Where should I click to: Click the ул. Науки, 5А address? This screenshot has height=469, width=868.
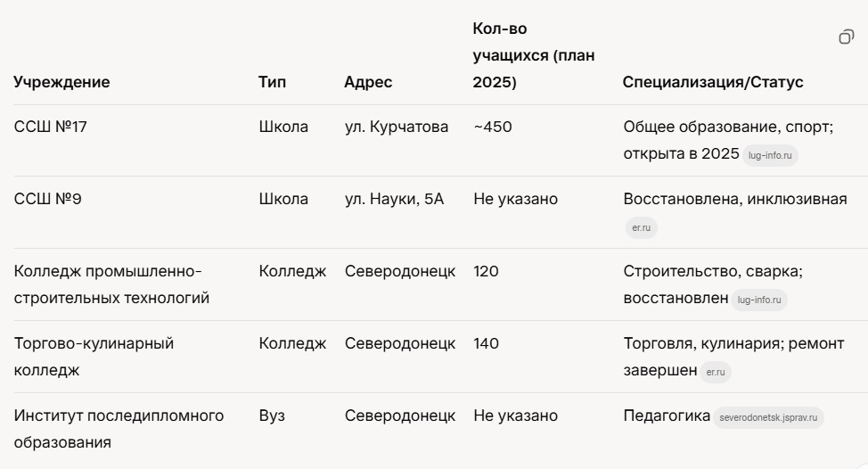(394, 199)
